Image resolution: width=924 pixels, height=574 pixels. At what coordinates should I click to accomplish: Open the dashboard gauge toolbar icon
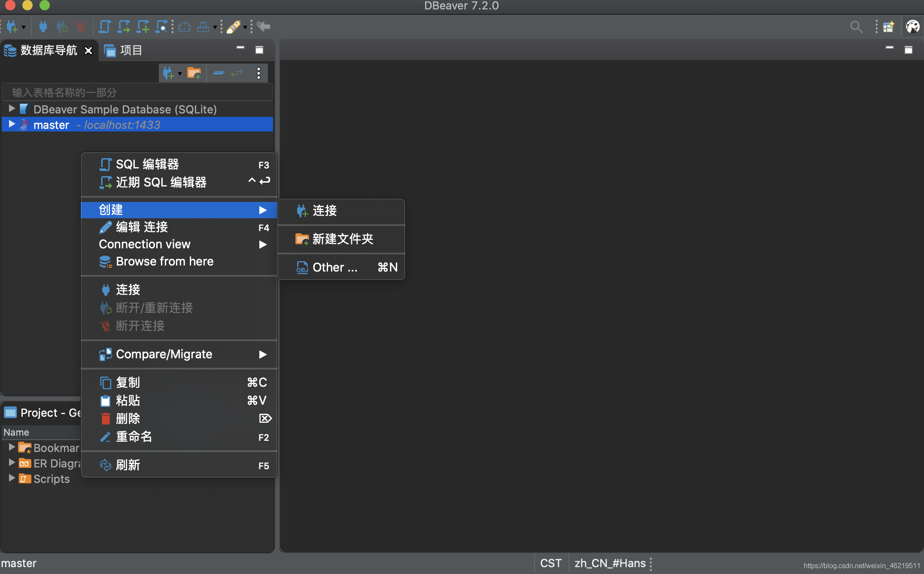185,27
